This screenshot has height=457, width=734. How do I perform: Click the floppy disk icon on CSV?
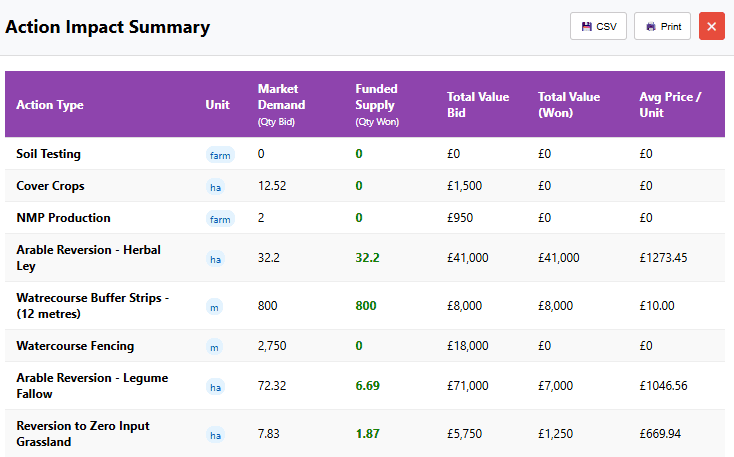pos(587,26)
